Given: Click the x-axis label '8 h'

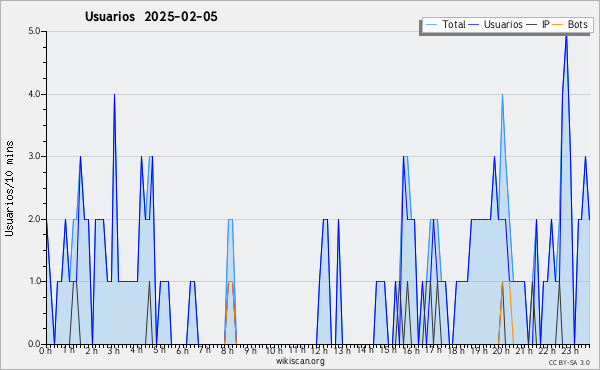Looking at the screenshot, I should click(227, 351).
